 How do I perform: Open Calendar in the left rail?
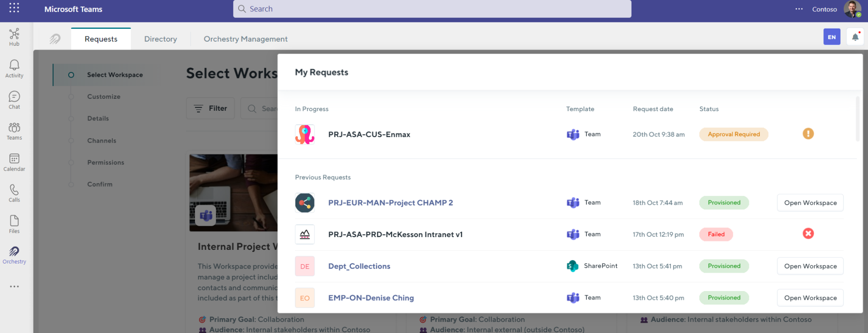14,162
